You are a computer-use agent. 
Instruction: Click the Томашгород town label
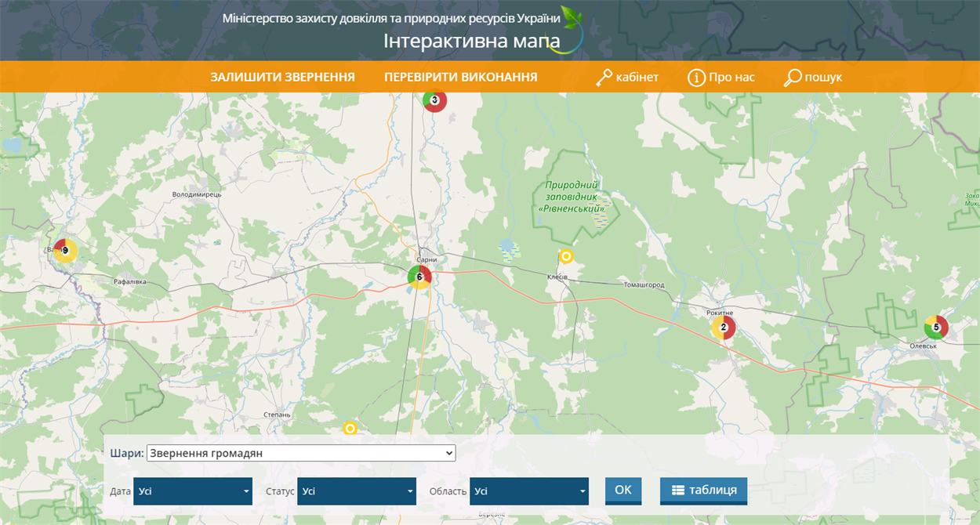tap(644, 285)
